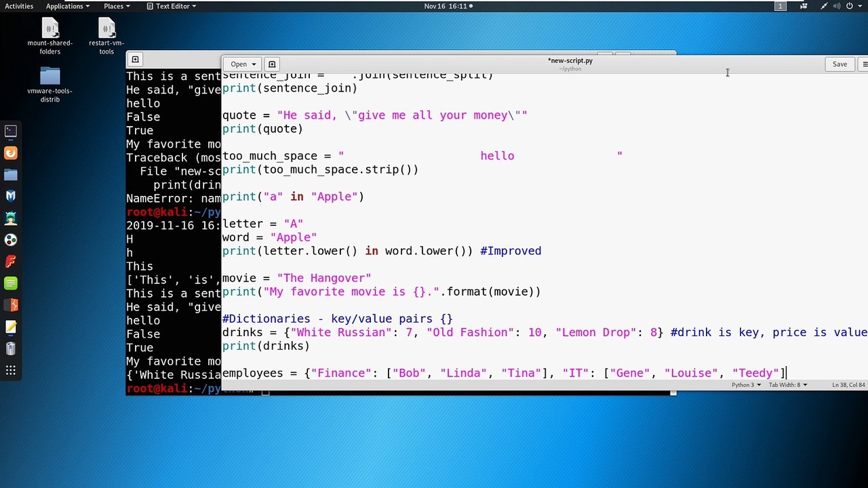Screen dimensions: 868x488
Task: Open a new tab in the terminal window
Action: (135, 60)
